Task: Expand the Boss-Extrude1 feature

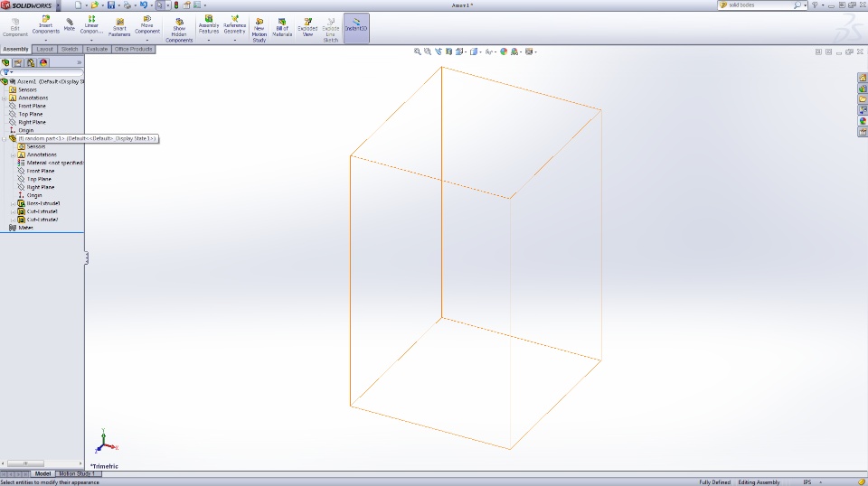Action: point(14,203)
